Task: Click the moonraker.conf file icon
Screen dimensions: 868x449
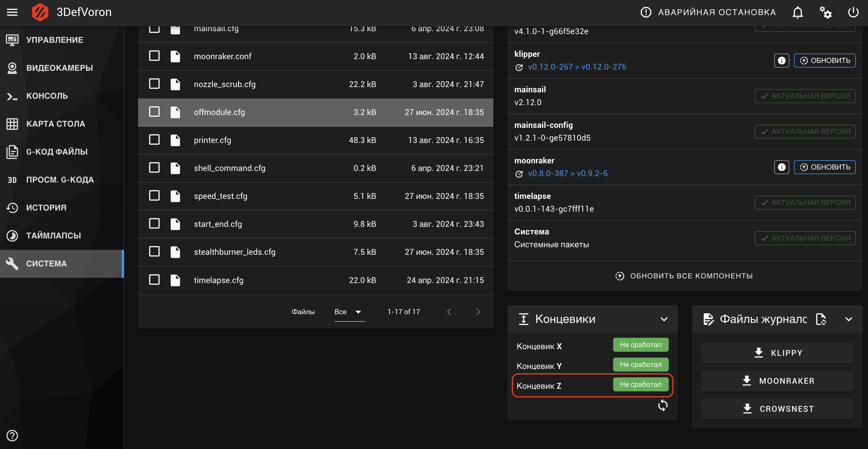Action: tap(175, 56)
